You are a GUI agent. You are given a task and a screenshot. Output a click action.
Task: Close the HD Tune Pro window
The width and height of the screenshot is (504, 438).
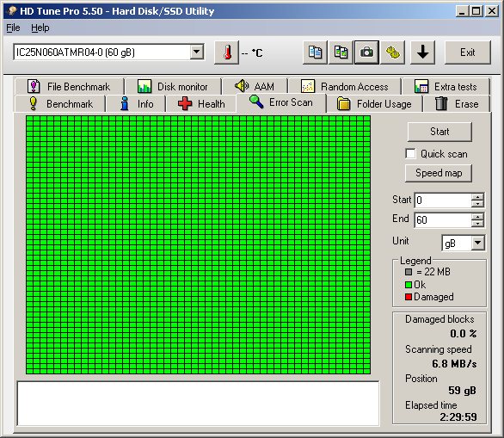[492, 11]
